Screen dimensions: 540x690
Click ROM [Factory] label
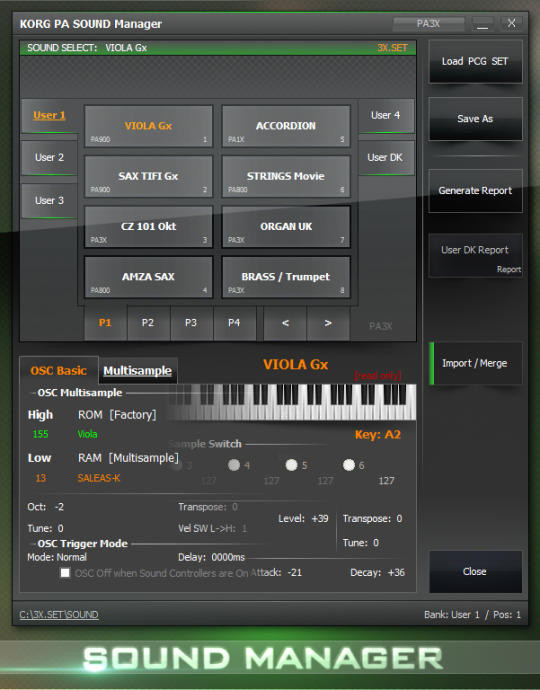click(117, 415)
